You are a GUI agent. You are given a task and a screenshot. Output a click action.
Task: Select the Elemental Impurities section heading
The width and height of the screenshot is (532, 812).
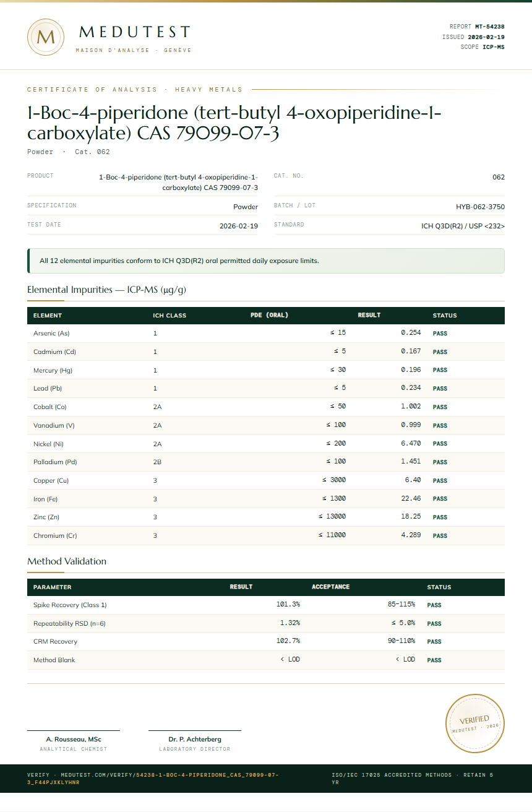(106, 290)
